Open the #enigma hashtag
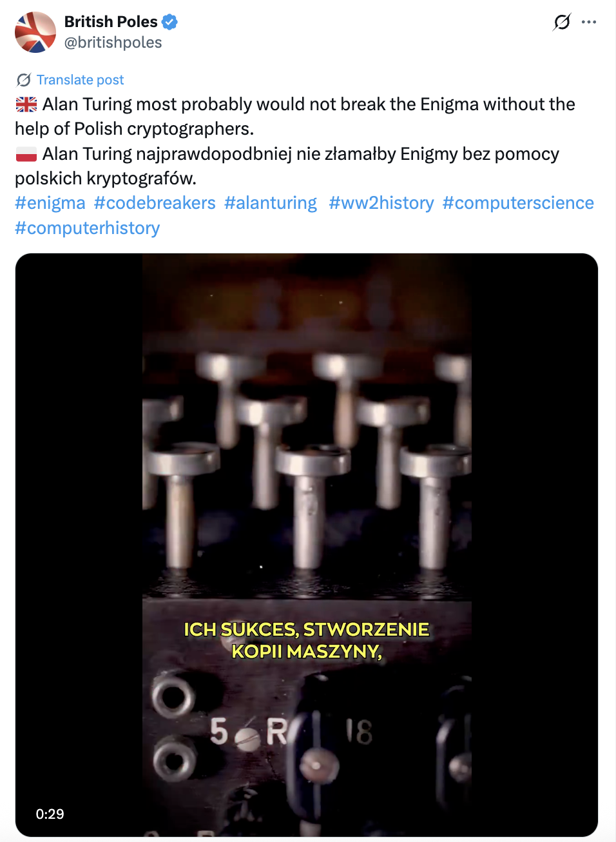 point(50,202)
